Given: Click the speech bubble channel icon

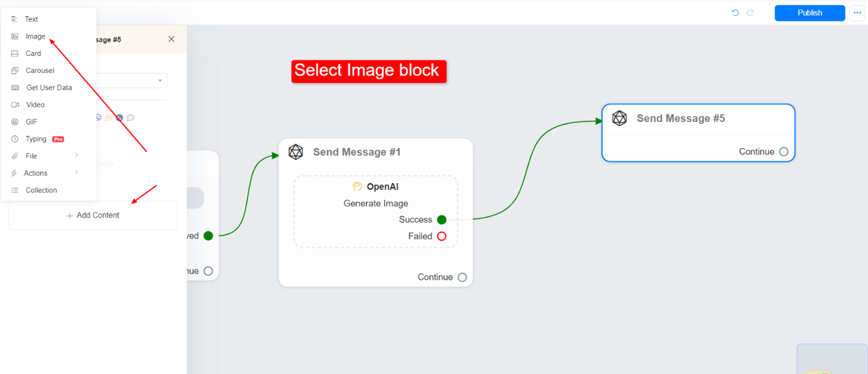Looking at the screenshot, I should click(x=130, y=117).
